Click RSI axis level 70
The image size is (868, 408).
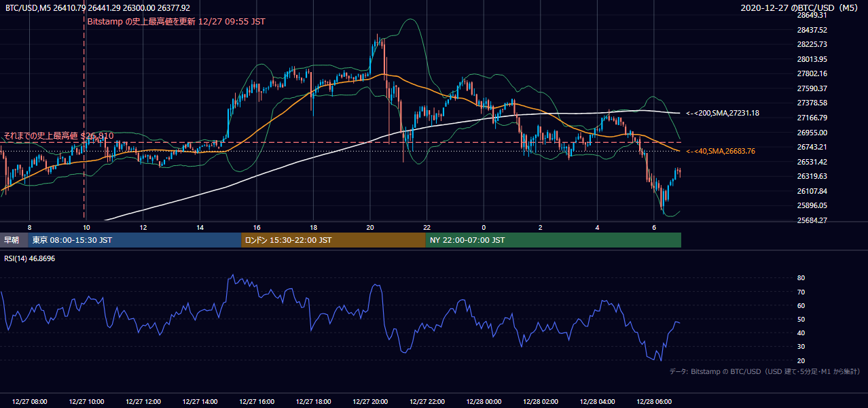point(801,292)
